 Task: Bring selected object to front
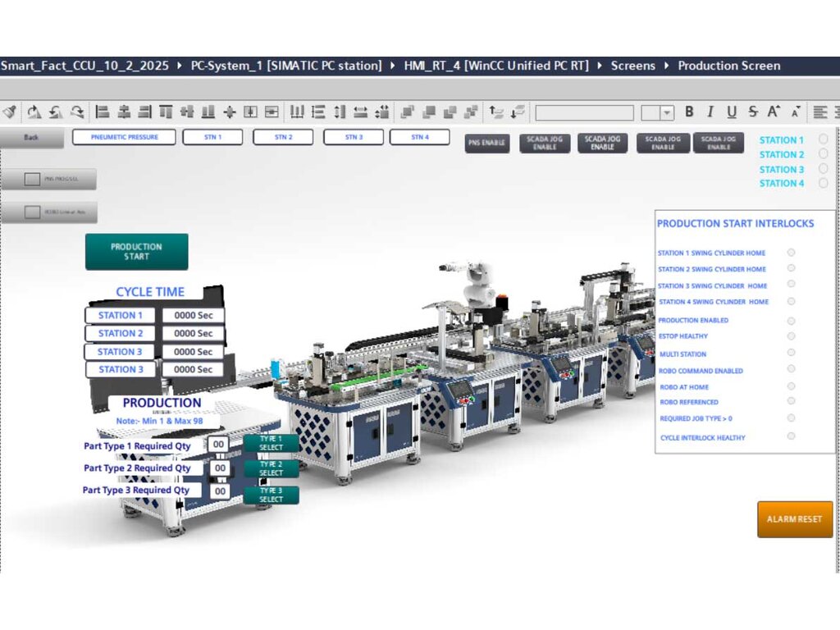(407, 112)
